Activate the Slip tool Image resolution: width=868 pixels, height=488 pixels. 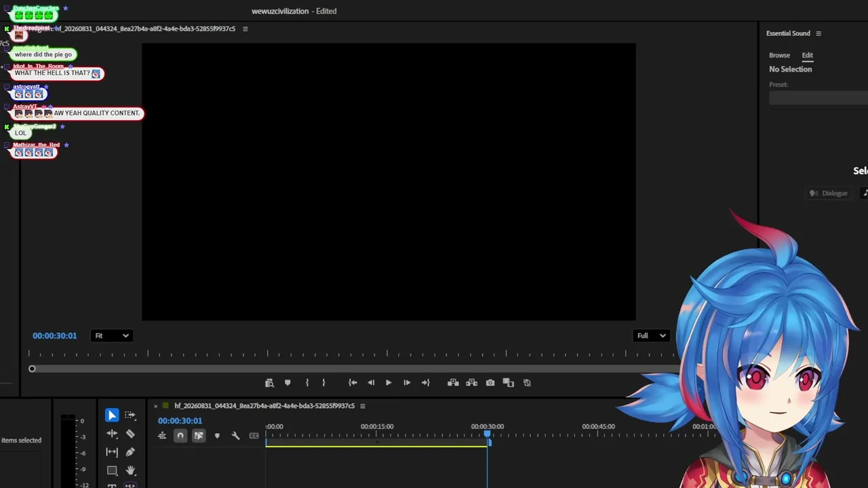tap(112, 452)
